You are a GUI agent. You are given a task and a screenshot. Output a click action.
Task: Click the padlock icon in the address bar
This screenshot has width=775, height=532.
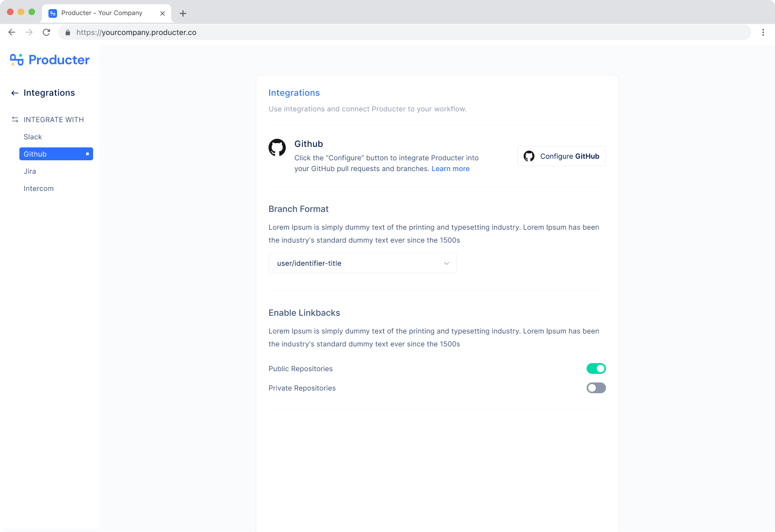(68, 32)
